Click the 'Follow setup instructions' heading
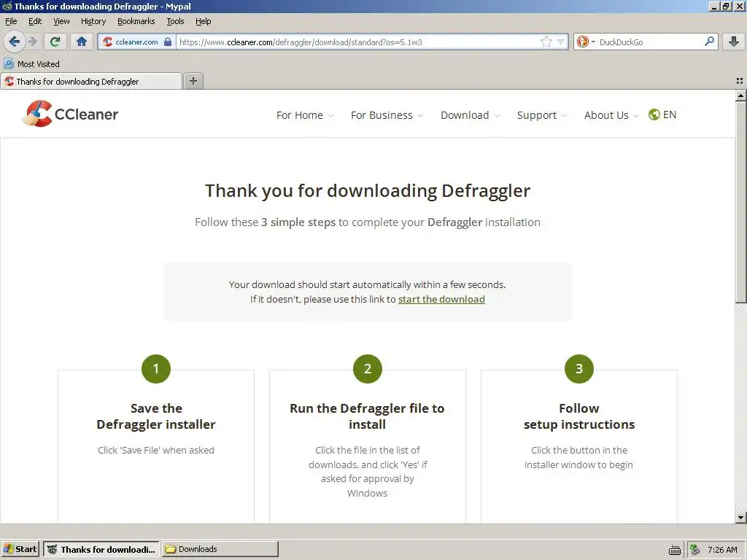This screenshot has width=747, height=560. point(578,416)
